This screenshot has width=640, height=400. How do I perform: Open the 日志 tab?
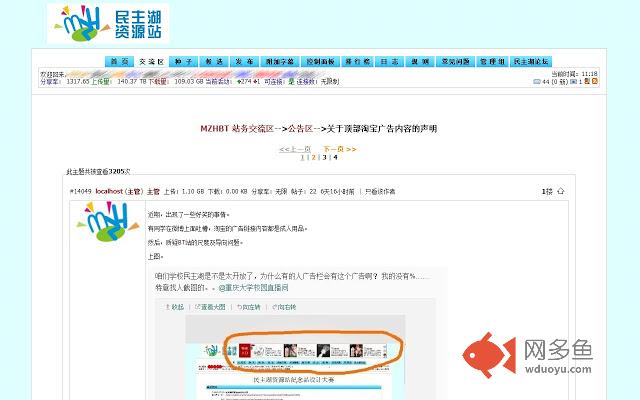(x=389, y=61)
